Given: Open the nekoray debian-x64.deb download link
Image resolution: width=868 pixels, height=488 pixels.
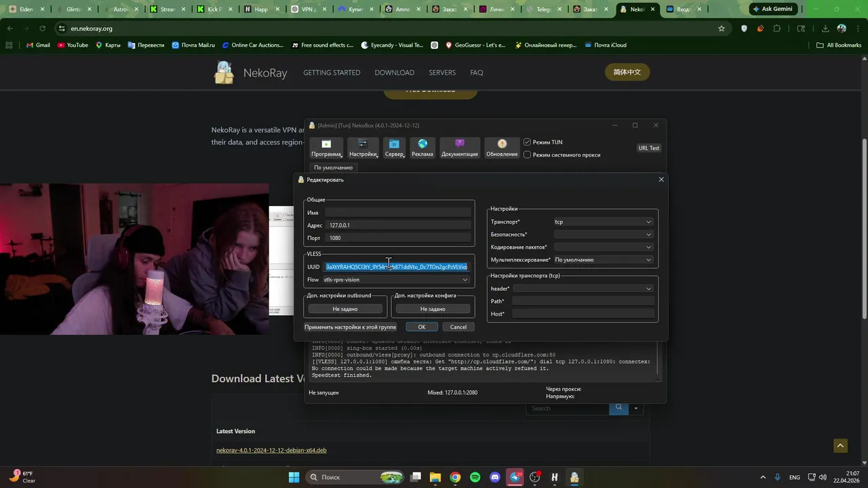Looking at the screenshot, I should [271, 450].
